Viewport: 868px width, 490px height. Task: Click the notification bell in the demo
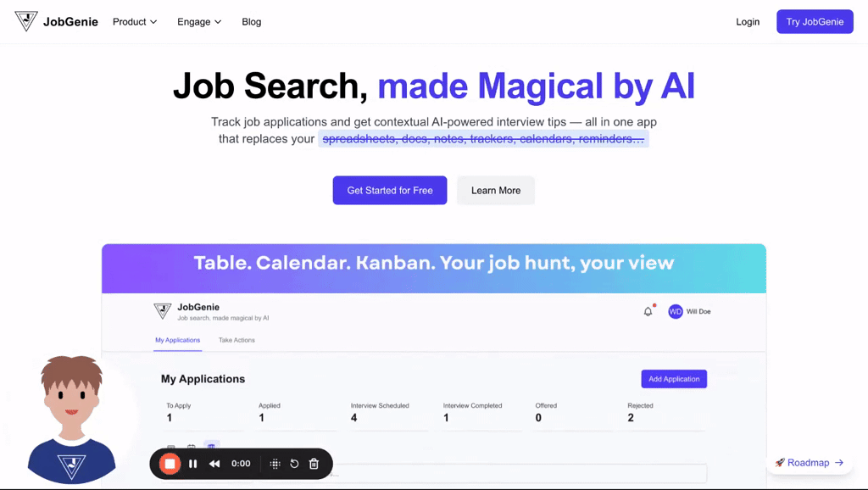point(648,312)
